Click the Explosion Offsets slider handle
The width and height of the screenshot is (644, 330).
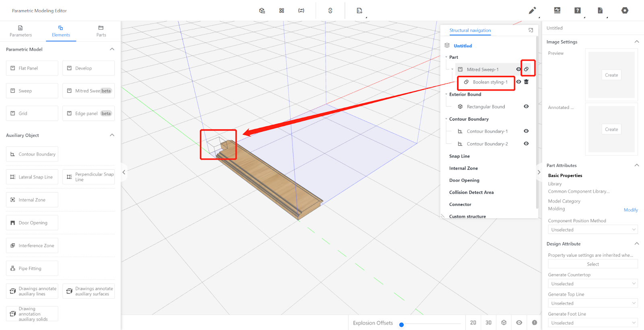401,325
